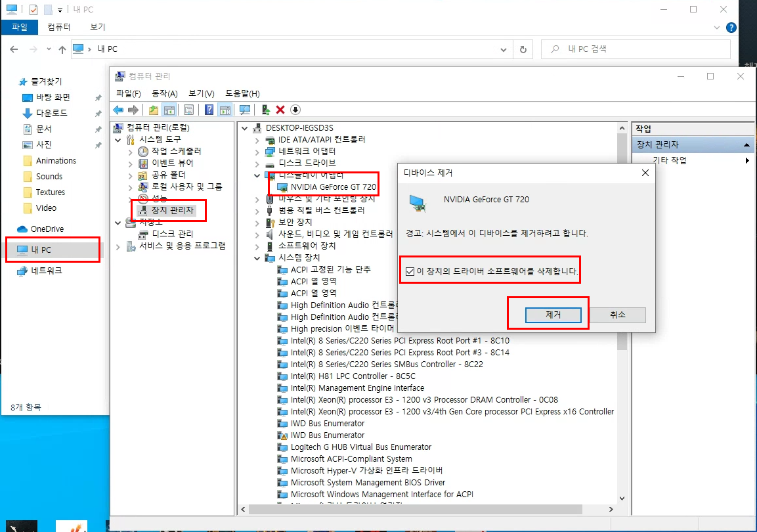The image size is (757, 532).
Task: Click the Properties toolbar icon
Action: 188,109
